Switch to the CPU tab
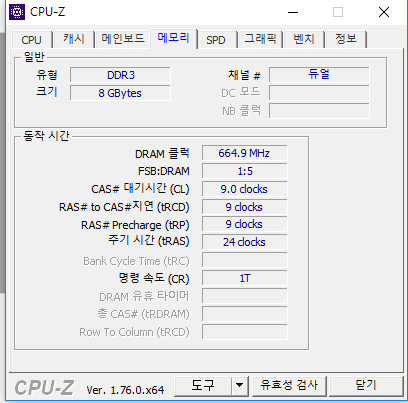The width and height of the screenshot is (408, 403). (31, 40)
